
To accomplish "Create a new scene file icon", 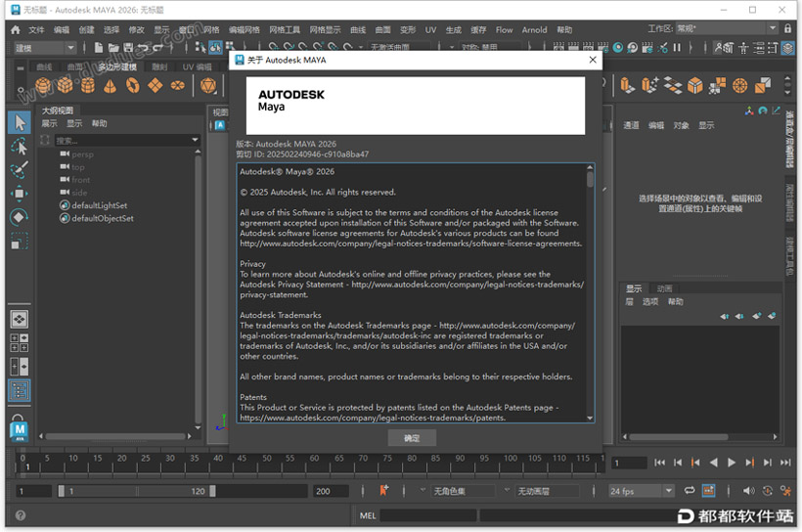I will 98,48.
